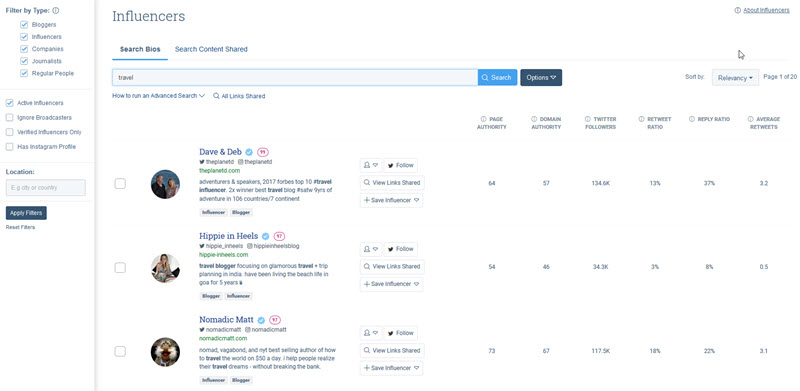Select the Search Bios tab
The height and width of the screenshot is (391, 800).
pos(140,50)
